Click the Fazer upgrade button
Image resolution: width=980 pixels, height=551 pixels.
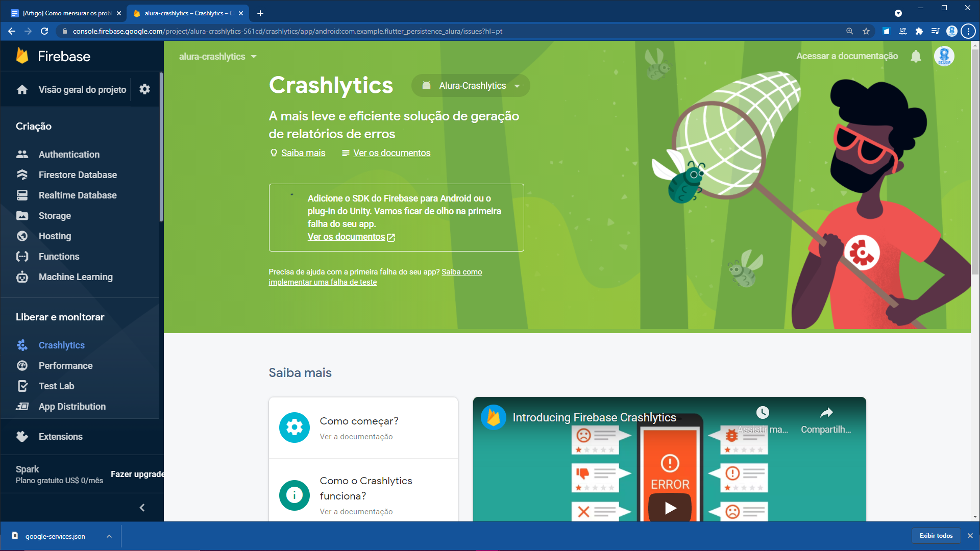coord(137,474)
